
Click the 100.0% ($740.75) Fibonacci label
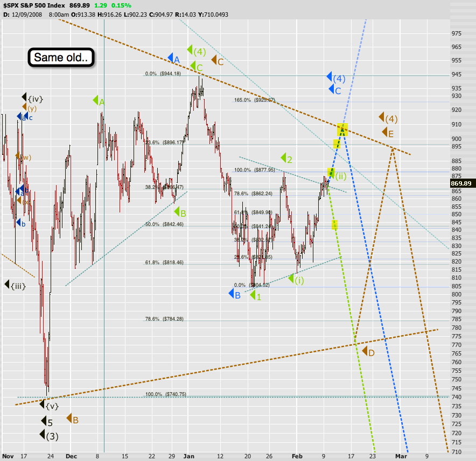click(165, 394)
